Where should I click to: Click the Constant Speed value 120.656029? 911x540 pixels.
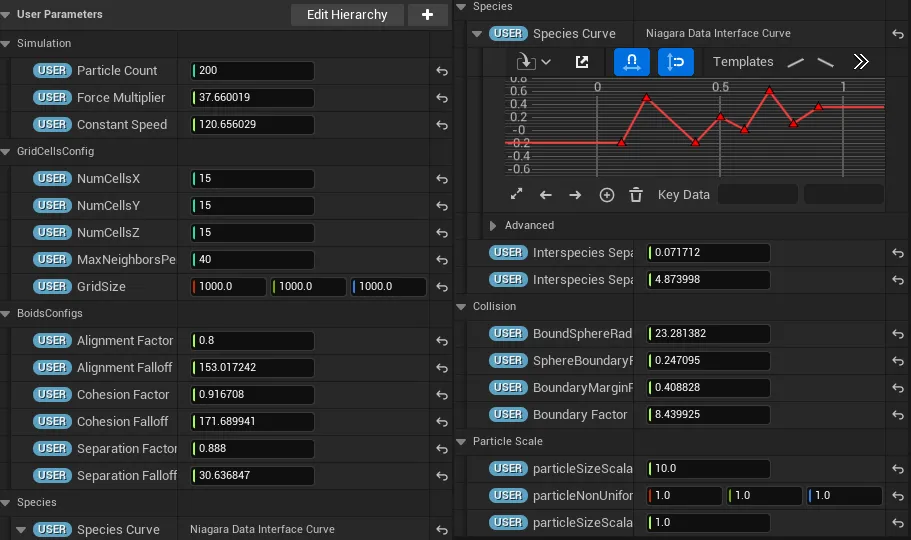[253, 124]
